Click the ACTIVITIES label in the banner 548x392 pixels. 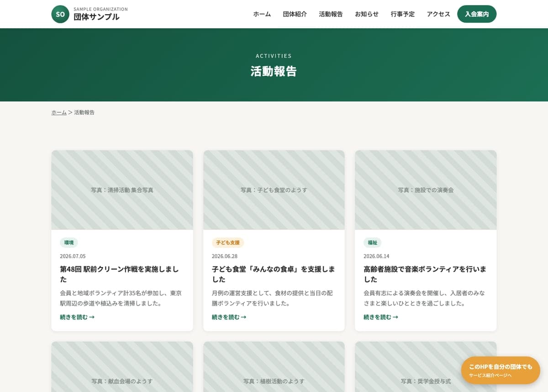point(274,56)
